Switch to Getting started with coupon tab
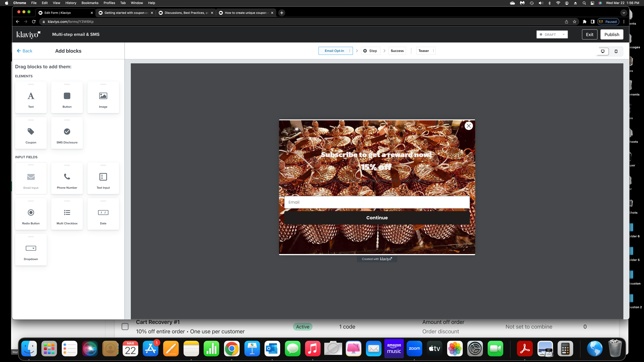Screen dimensions: 644x362 tap(126, 13)
